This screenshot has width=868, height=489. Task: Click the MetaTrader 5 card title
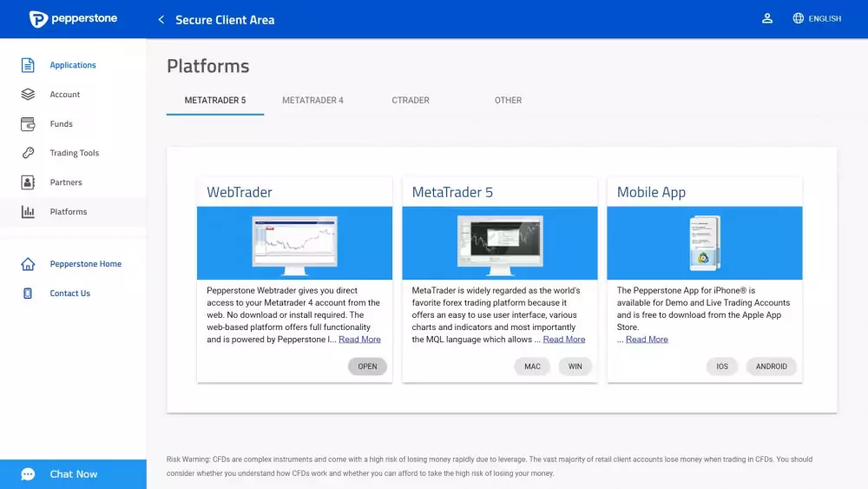point(452,192)
